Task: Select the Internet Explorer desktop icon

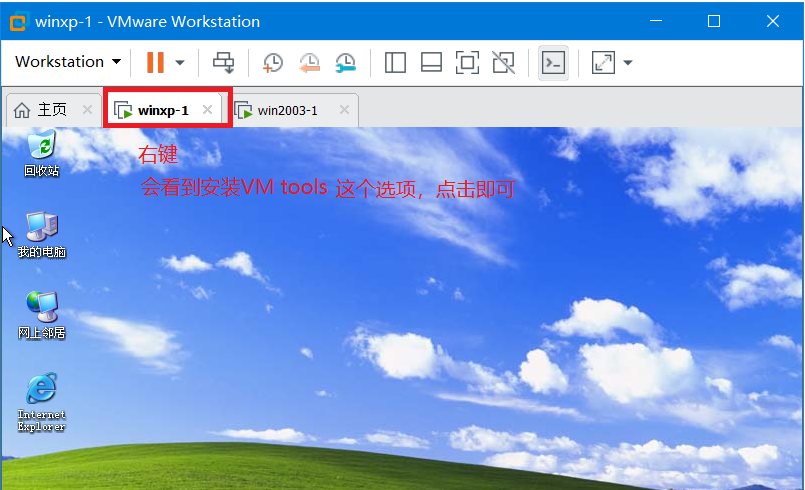Action: click(x=42, y=402)
